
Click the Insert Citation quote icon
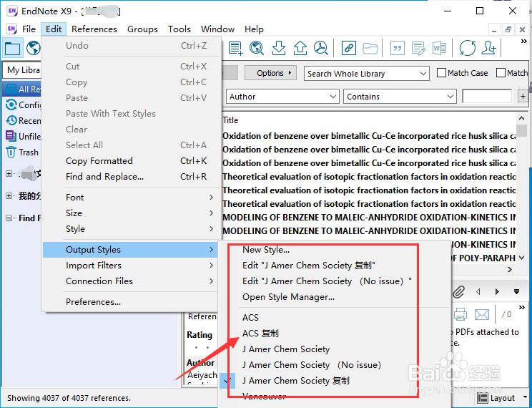pyautogui.click(x=398, y=48)
